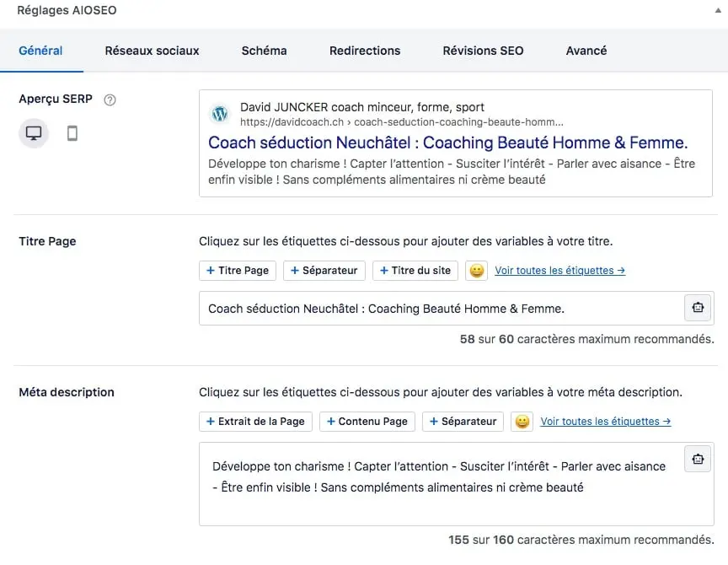The width and height of the screenshot is (728, 565).
Task: Click the SERP preview blue title link
Action: point(447,143)
